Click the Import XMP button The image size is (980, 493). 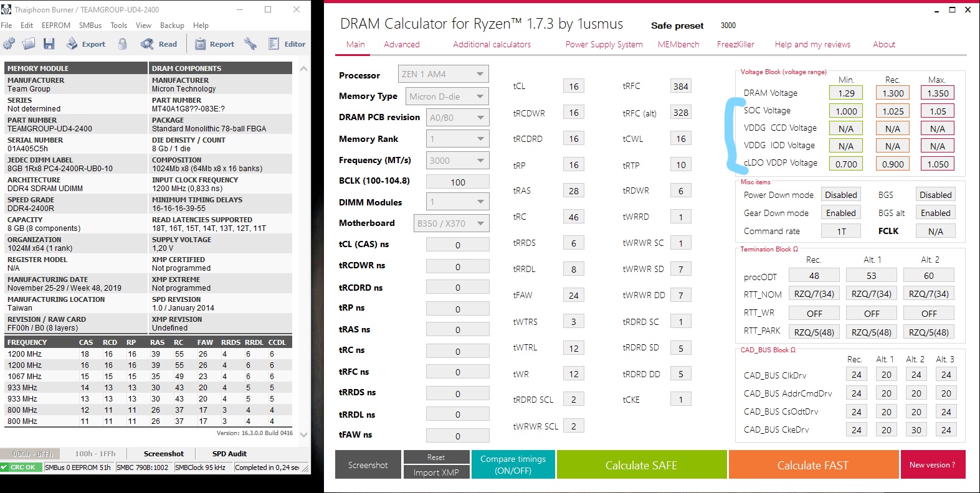tap(436, 472)
